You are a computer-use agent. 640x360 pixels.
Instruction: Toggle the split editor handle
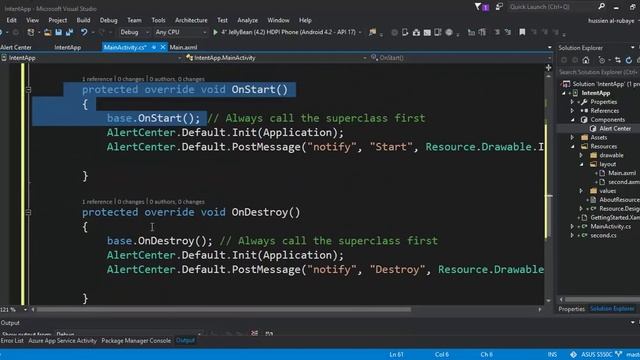[549, 68]
